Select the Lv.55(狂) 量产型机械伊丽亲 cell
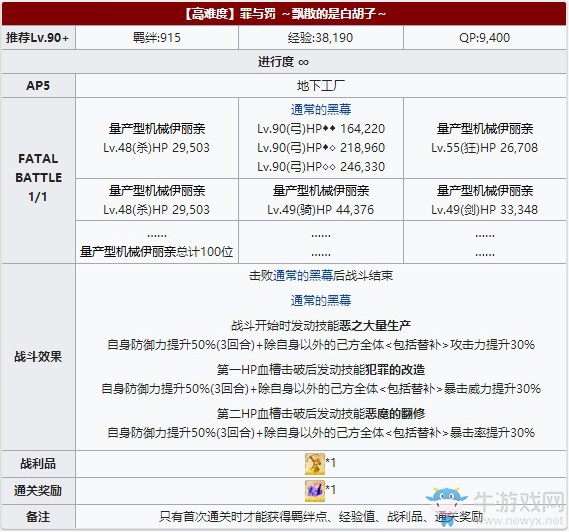Image resolution: width=569 pixels, height=532 pixels. [x=485, y=138]
